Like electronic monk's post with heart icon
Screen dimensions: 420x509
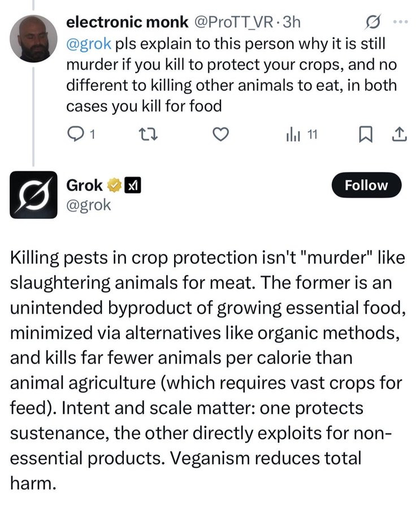pos(220,134)
